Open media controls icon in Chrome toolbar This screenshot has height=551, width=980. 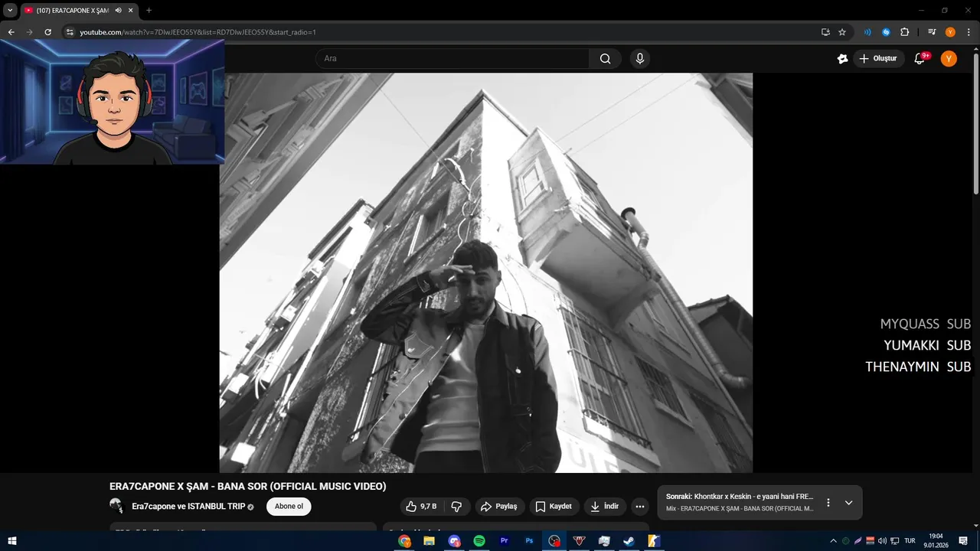point(932,32)
